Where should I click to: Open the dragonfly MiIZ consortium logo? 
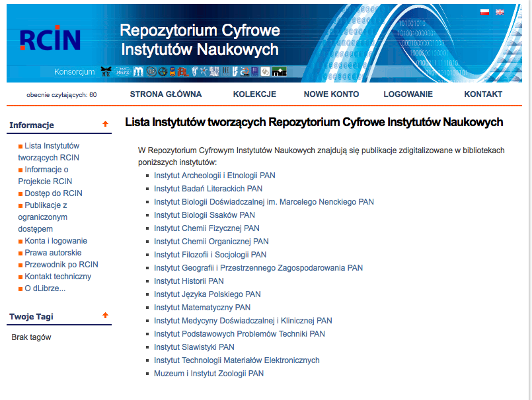point(106,71)
